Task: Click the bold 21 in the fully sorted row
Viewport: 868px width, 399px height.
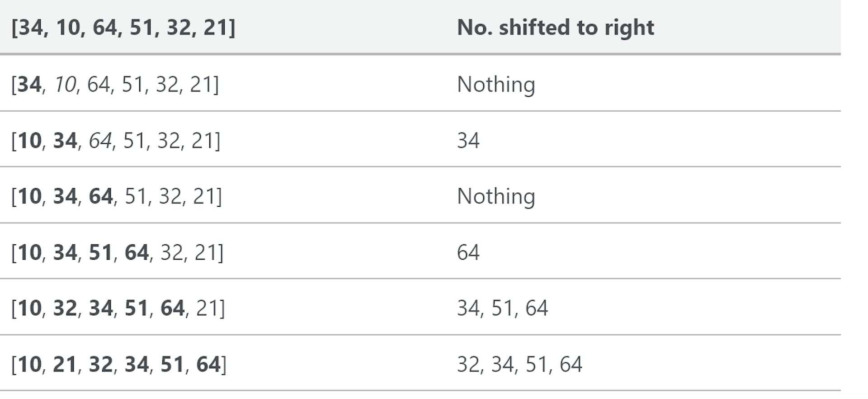Action: pos(65,365)
